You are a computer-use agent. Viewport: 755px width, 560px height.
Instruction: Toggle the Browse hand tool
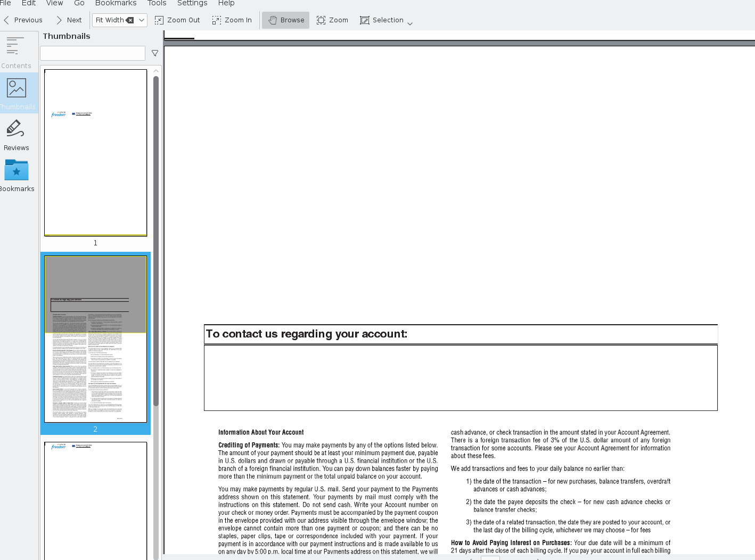(x=286, y=20)
